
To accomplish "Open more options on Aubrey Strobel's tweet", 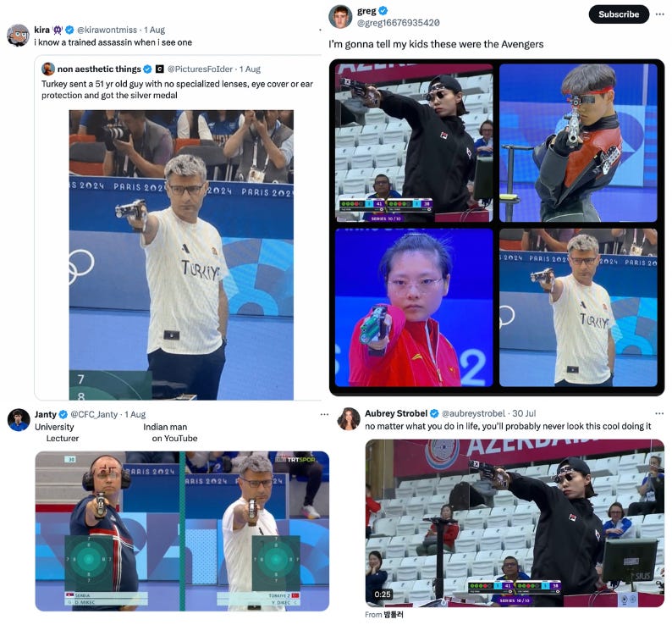I will click(659, 413).
